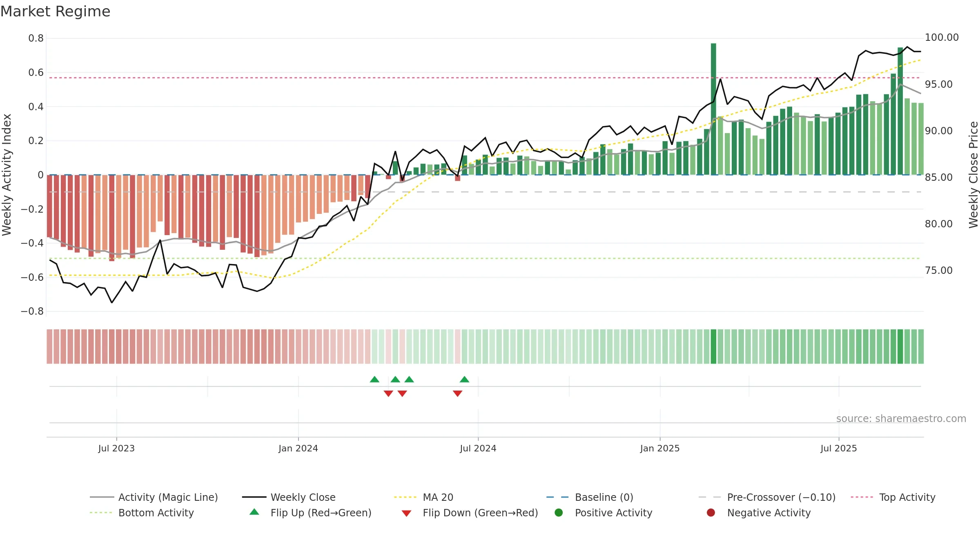Toggle the Bottom Activity legend entry
Image resolution: width=980 pixels, height=551 pixels.
tap(142, 513)
